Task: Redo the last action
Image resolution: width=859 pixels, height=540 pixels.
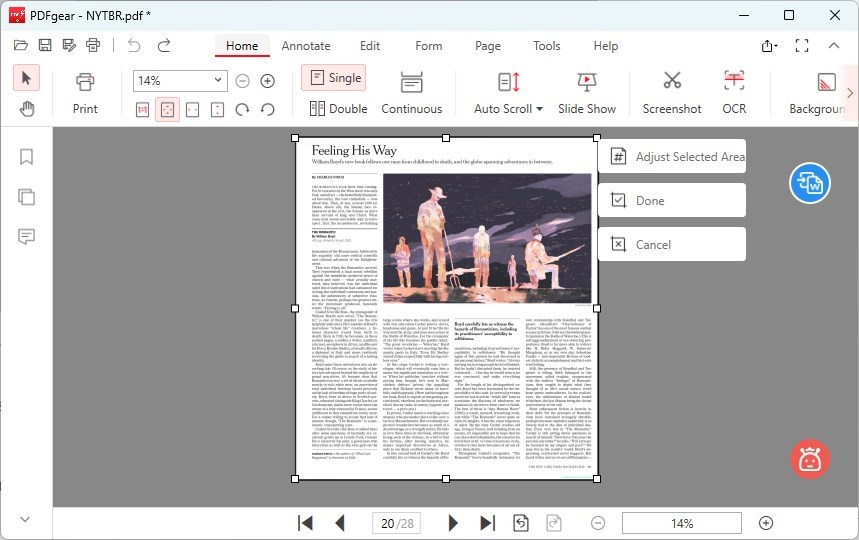Action: click(x=164, y=45)
